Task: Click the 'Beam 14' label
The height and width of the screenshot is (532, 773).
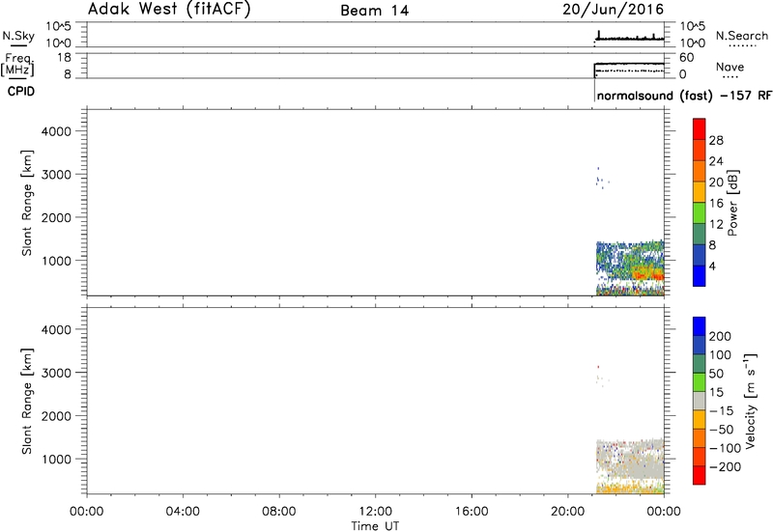Action: point(375,11)
